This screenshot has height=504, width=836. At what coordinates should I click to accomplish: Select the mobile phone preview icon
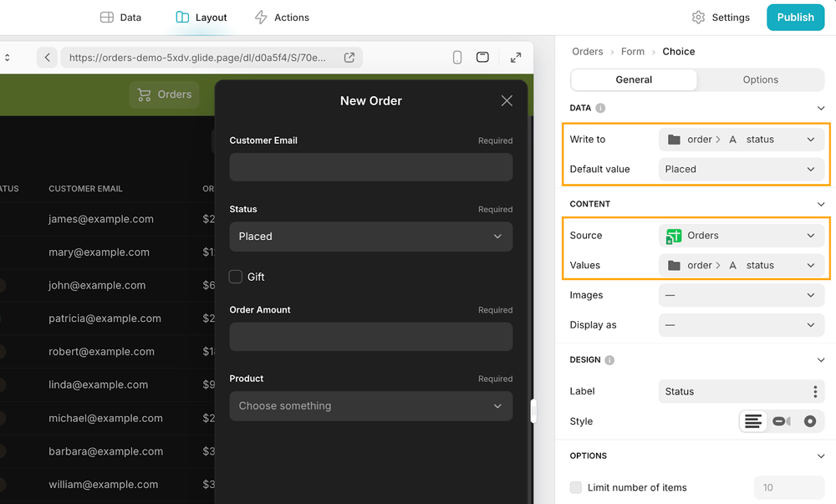[456, 58]
